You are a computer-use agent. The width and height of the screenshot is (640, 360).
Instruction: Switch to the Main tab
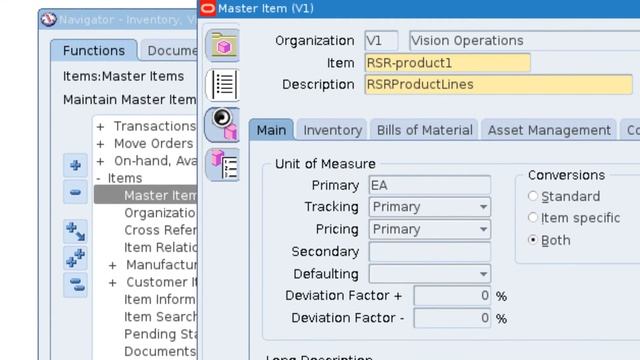pos(271,130)
